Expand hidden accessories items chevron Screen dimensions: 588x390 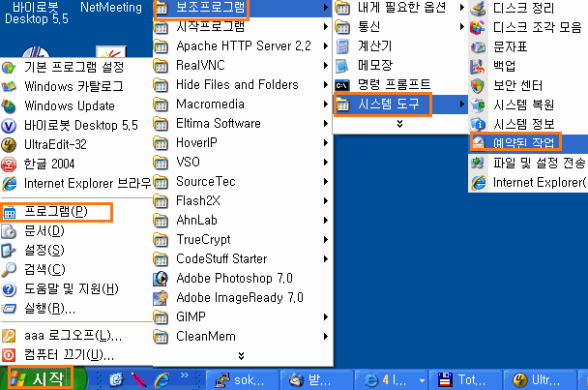[x=399, y=124]
